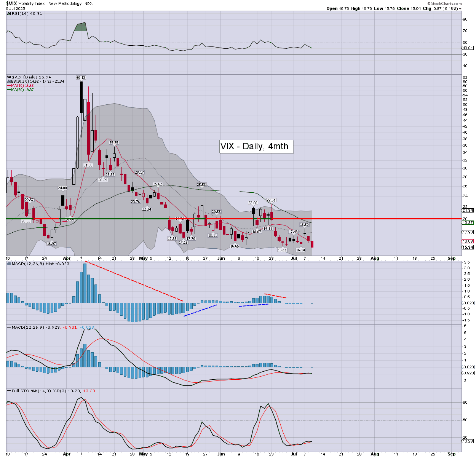Click the MACD Hist bar-chart legend icon
476x457 pixels.
9,264
